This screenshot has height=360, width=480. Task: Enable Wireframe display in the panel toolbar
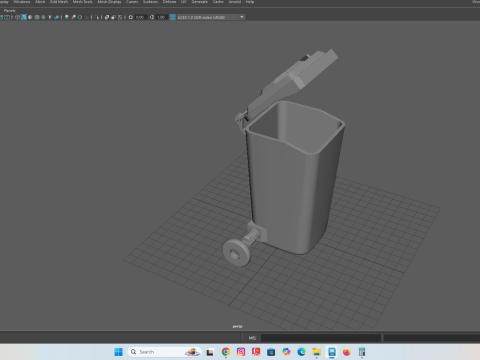[17, 17]
